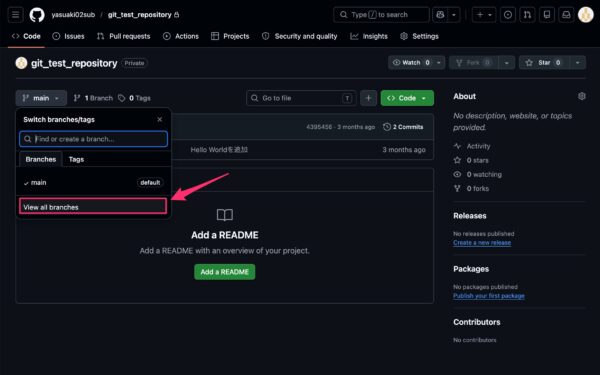Open the Insights tab
The image size is (600, 375).
point(369,36)
